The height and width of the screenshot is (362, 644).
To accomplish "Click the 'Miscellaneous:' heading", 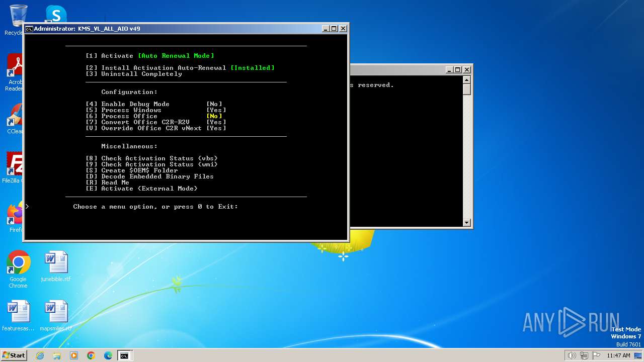I will 129,146.
